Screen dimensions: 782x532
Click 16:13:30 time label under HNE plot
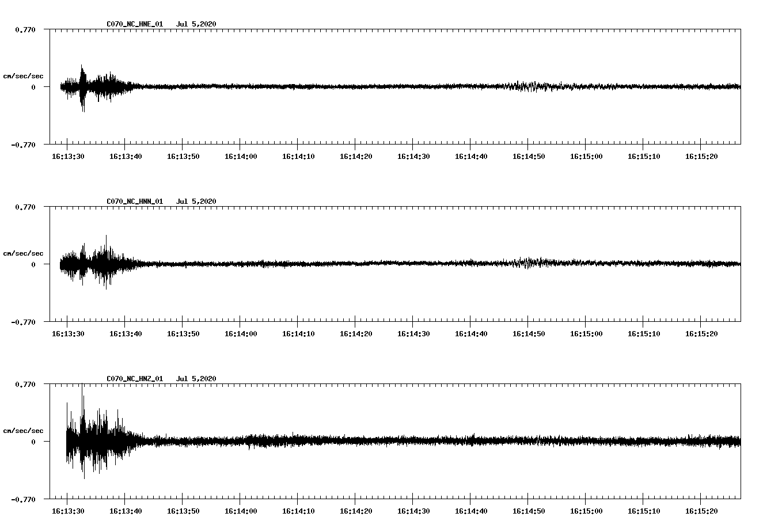(x=68, y=156)
